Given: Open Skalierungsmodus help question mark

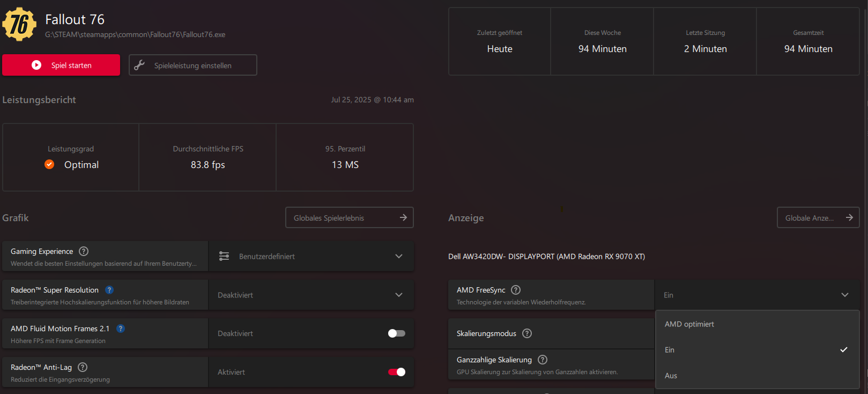Looking at the screenshot, I should tap(527, 333).
